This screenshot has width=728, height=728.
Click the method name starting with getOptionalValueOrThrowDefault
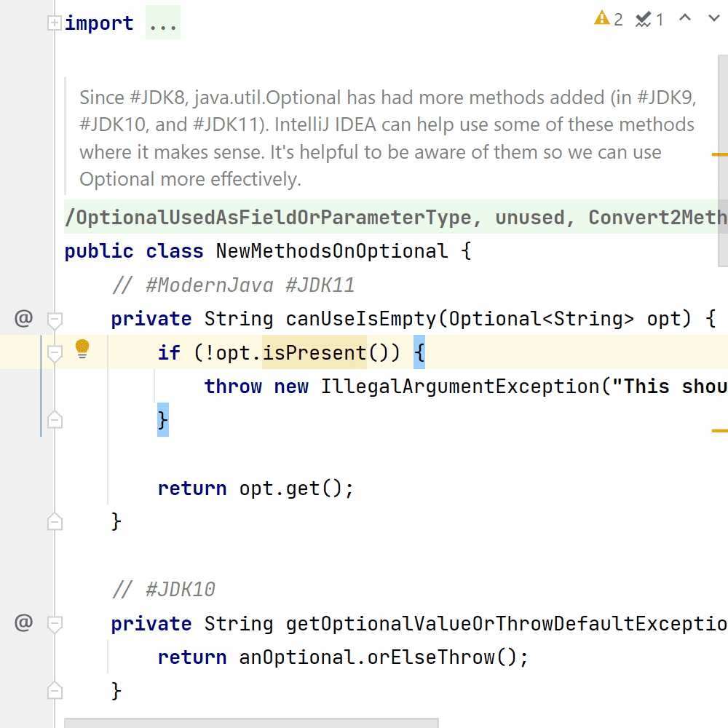507,624
